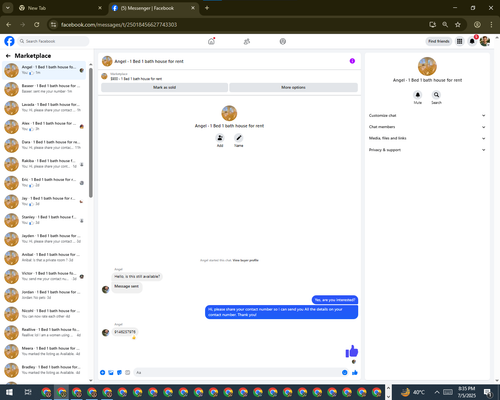
Task: Click the browser address bar URL
Action: (119, 25)
